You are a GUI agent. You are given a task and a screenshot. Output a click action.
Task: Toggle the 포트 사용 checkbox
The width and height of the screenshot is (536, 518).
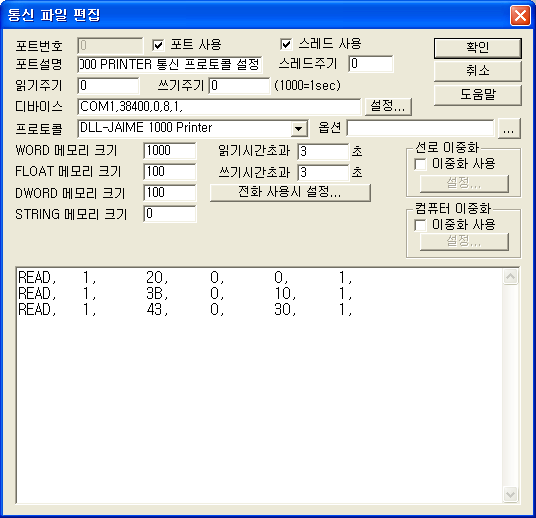tap(158, 45)
